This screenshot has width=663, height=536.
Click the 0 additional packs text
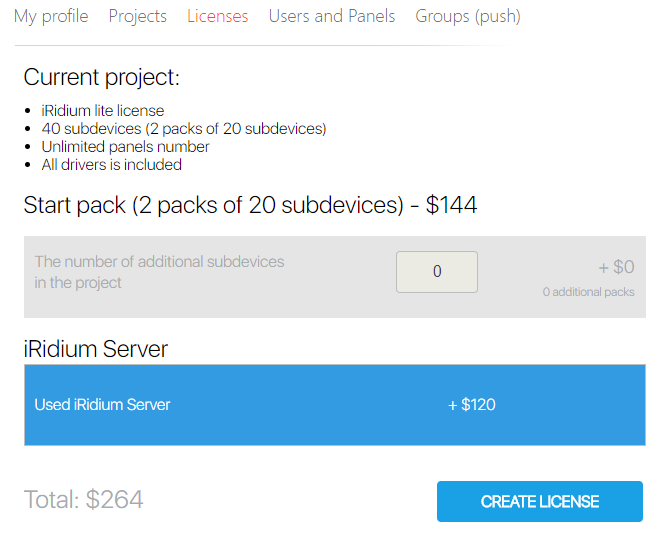click(588, 292)
